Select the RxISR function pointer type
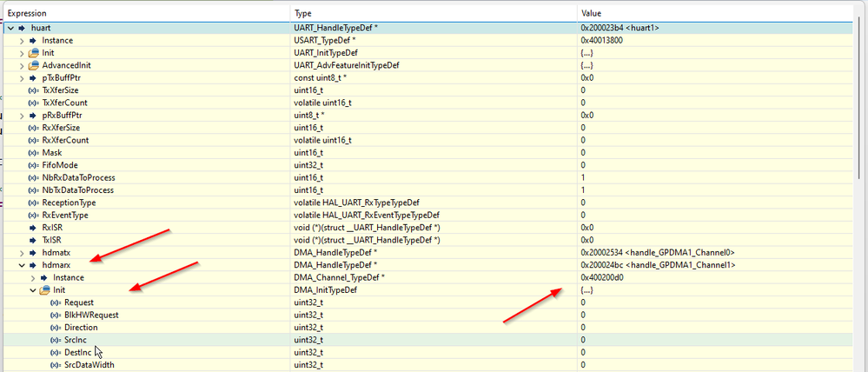The height and width of the screenshot is (372, 868). (367, 228)
